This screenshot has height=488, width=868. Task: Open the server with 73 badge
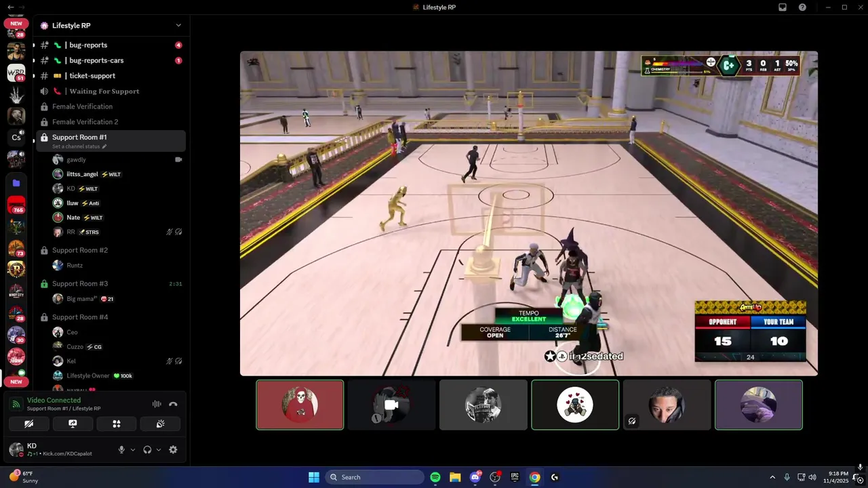16,248
